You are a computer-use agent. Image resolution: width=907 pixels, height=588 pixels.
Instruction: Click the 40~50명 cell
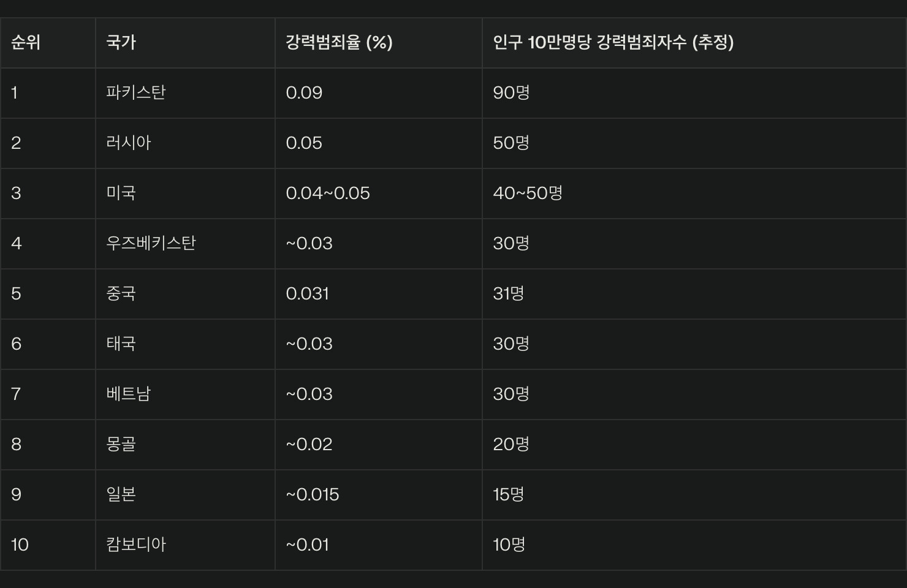(528, 193)
